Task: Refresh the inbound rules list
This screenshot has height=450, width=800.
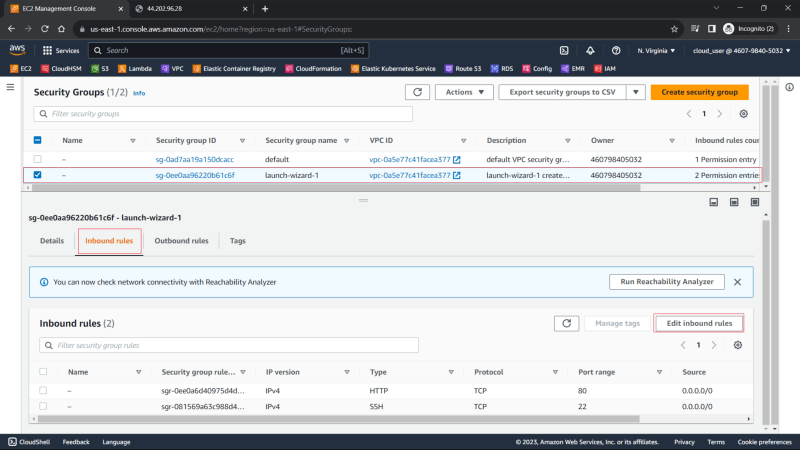Action: point(566,323)
